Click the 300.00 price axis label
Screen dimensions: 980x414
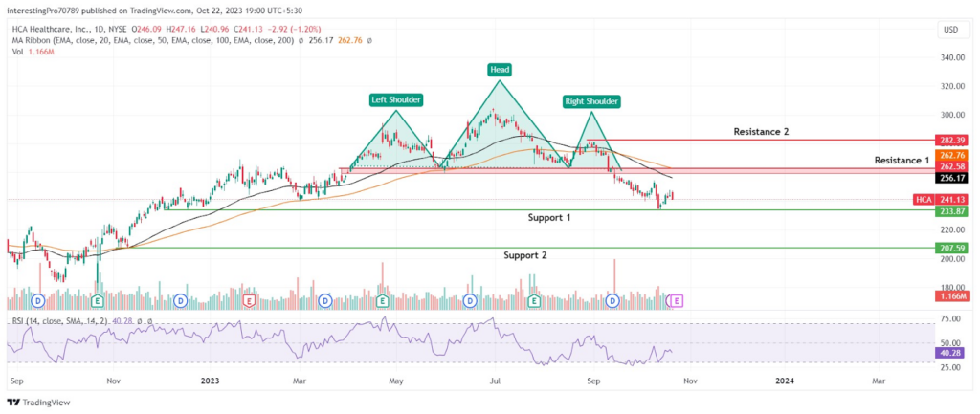tap(950, 115)
